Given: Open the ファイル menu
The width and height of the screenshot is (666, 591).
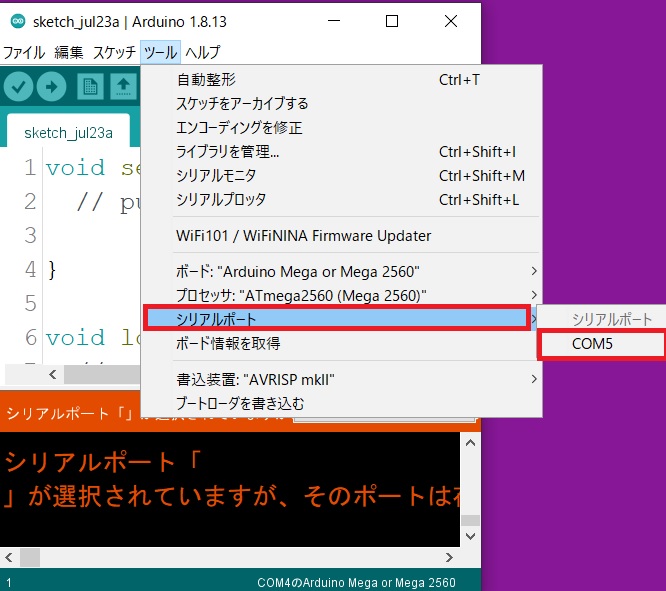Looking at the screenshot, I should (x=24, y=53).
